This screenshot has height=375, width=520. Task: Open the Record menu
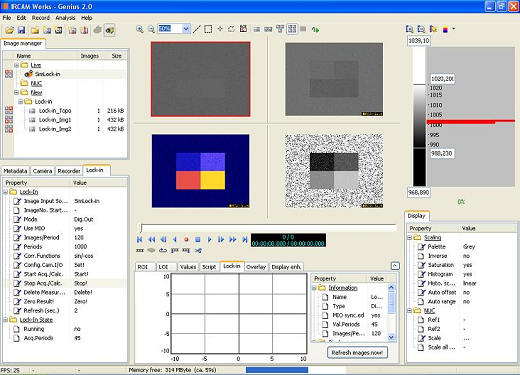coord(41,18)
